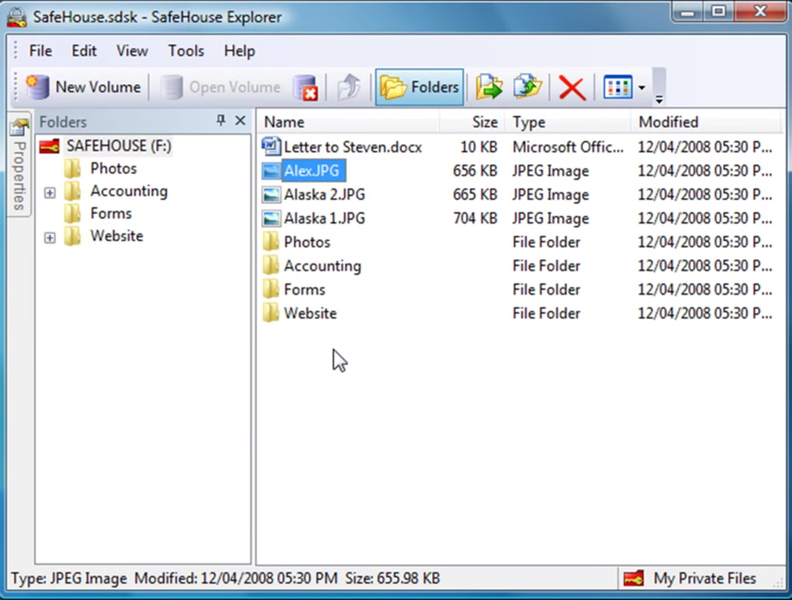Click Accounting folder icon in file list
Viewport: 792px width, 600px height.
click(271, 265)
